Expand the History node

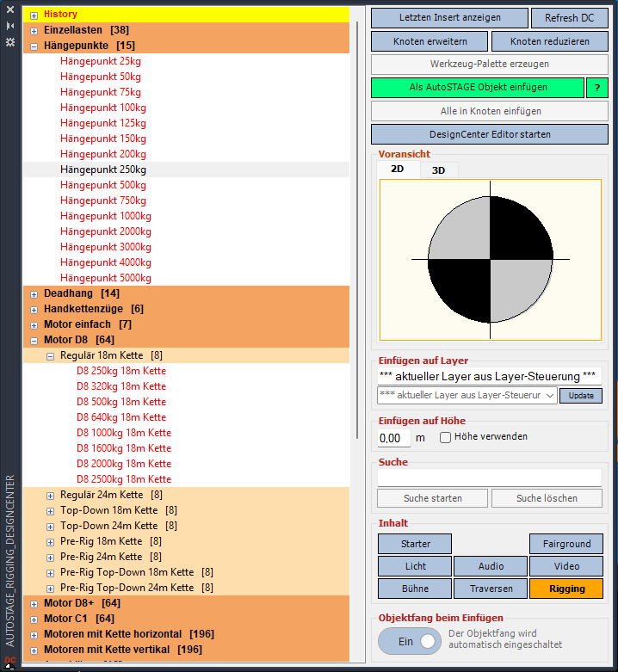click(x=34, y=15)
